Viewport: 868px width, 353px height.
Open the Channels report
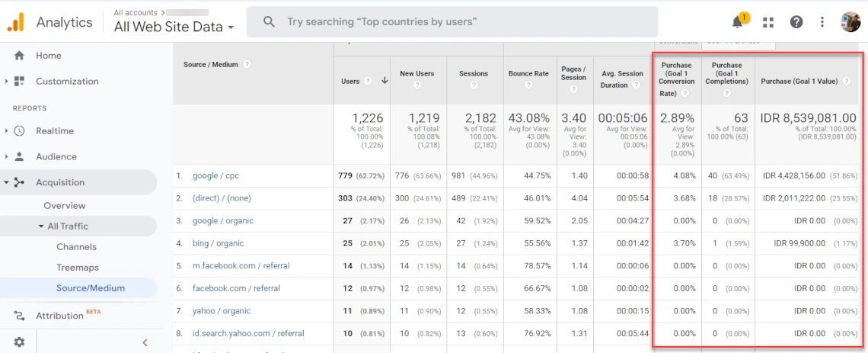pyautogui.click(x=76, y=246)
